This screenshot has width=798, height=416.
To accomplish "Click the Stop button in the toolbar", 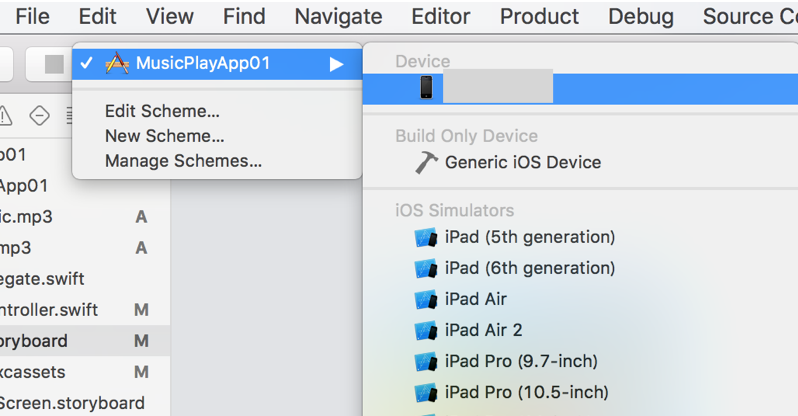I will click(x=54, y=65).
